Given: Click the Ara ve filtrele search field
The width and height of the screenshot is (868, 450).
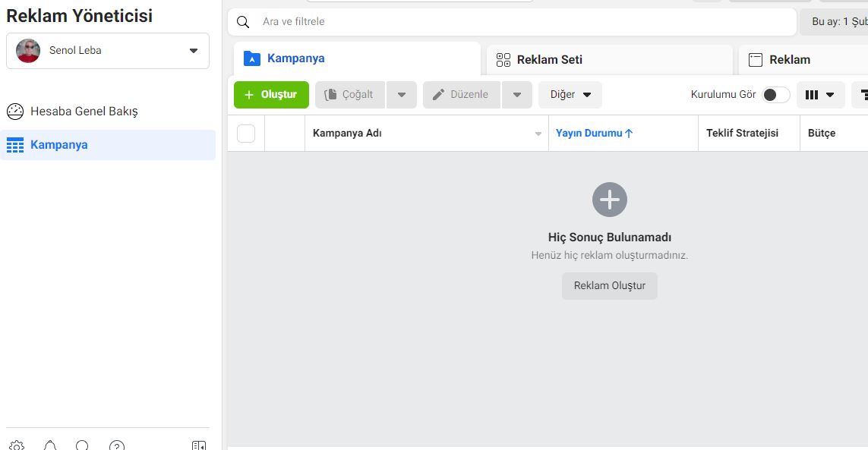Looking at the screenshot, I should click(x=512, y=21).
